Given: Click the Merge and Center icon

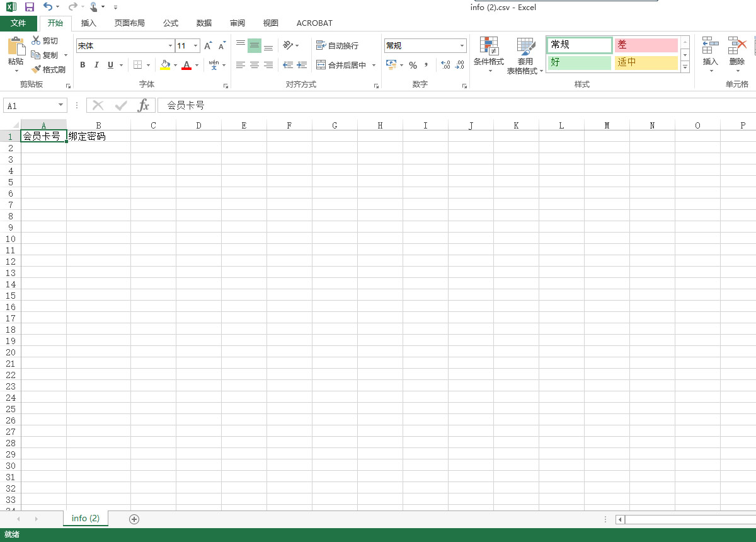Looking at the screenshot, I should (x=321, y=65).
